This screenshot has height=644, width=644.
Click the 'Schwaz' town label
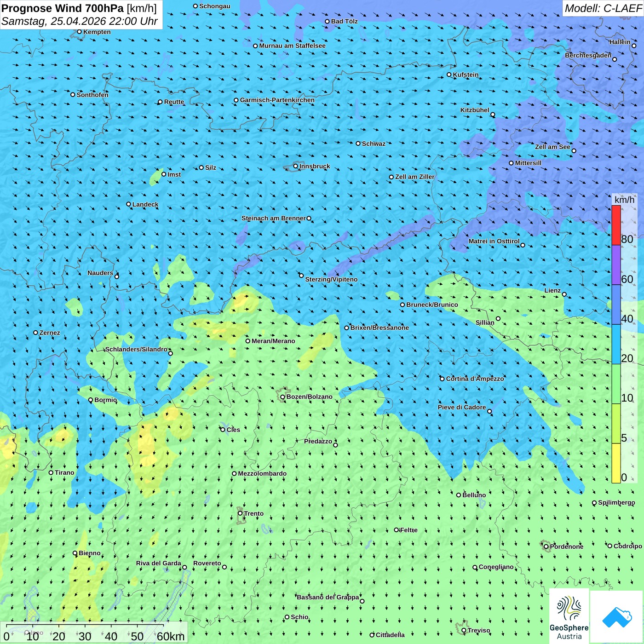point(374,144)
